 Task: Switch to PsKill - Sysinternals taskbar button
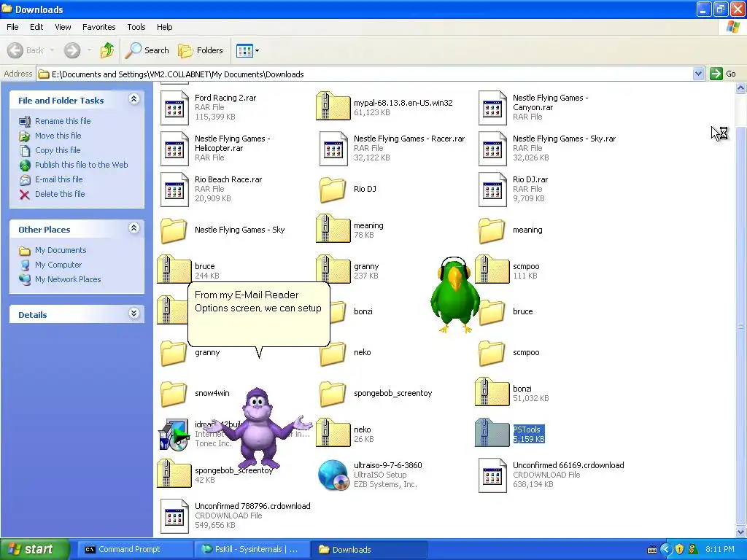[x=252, y=550]
